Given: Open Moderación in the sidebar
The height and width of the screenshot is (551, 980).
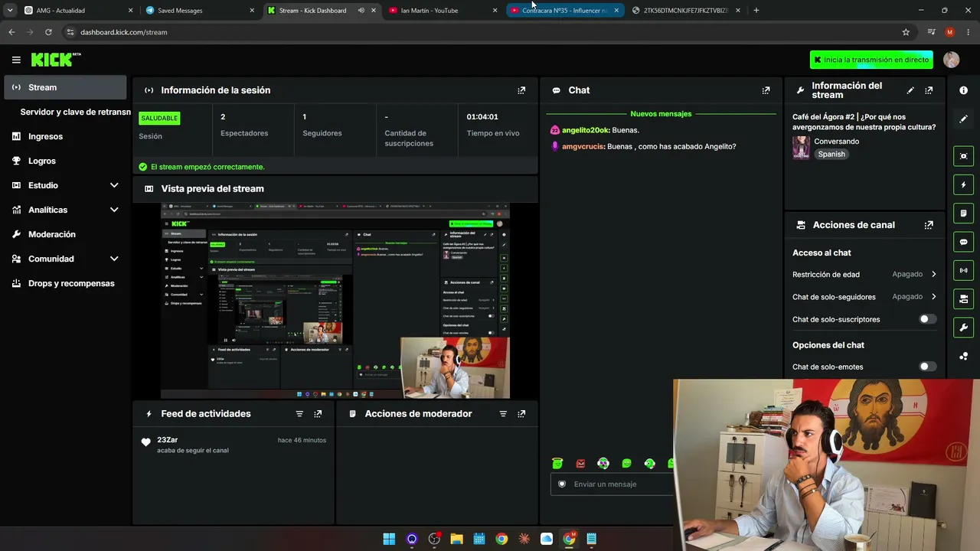Looking at the screenshot, I should 65,234.
